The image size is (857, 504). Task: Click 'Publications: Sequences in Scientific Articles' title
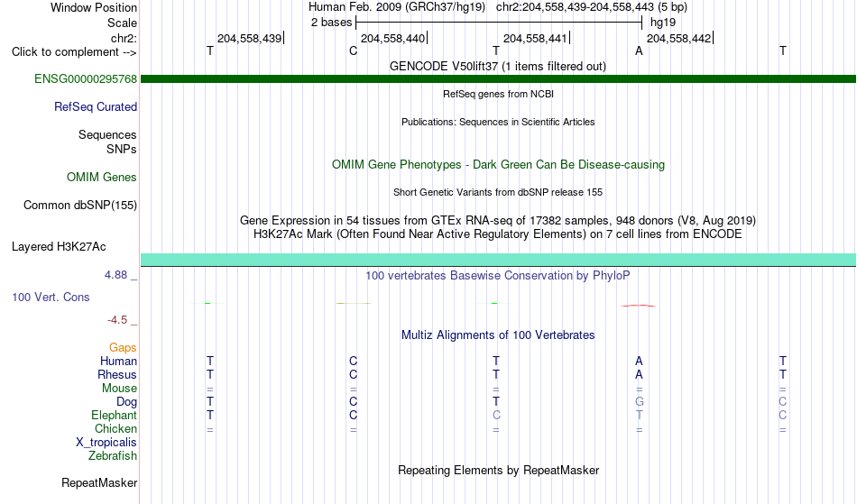[498, 123]
